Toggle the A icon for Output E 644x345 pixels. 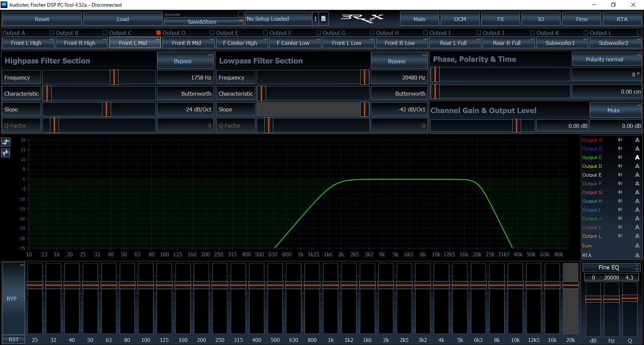click(x=637, y=175)
